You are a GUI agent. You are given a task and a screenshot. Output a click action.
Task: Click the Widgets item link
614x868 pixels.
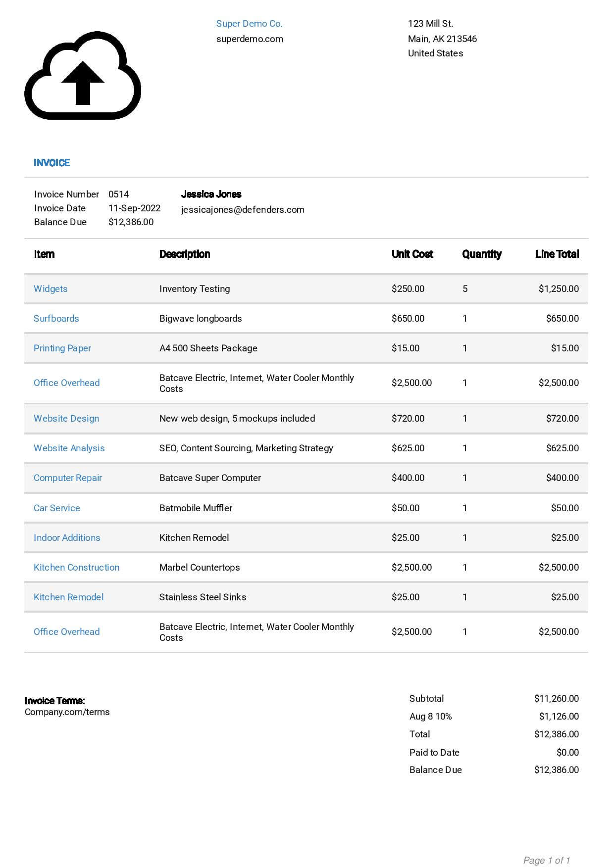[51, 289]
